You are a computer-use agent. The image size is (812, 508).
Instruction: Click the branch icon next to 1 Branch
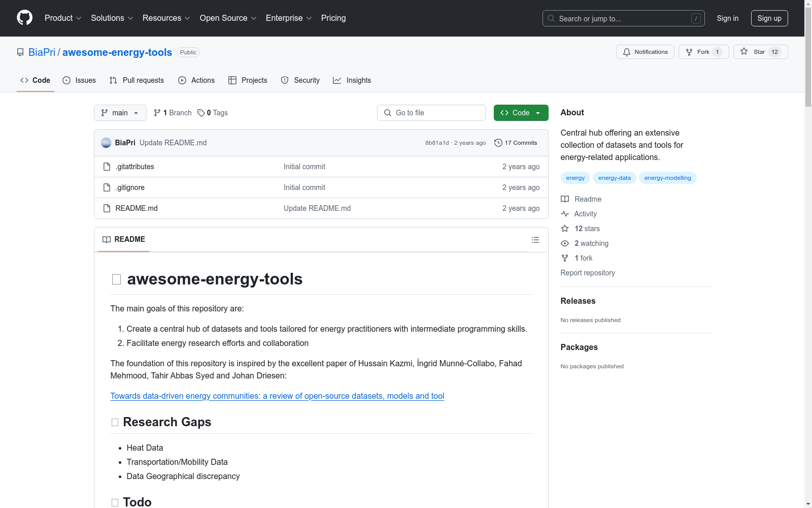[157, 113]
